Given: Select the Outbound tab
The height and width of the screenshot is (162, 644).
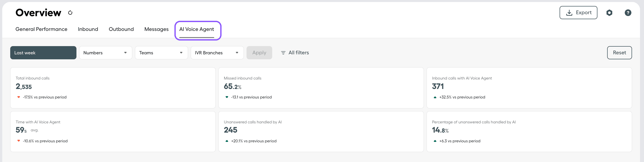Looking at the screenshot, I should pos(121,29).
